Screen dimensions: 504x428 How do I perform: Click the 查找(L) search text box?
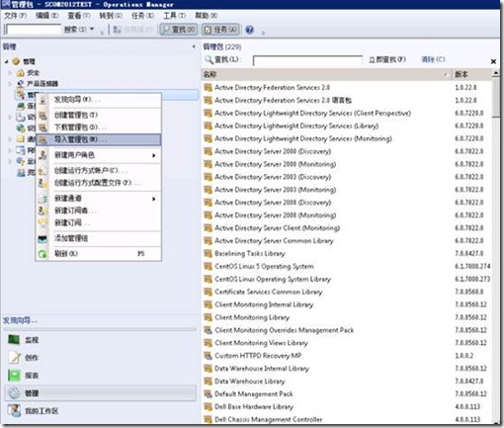[307, 60]
